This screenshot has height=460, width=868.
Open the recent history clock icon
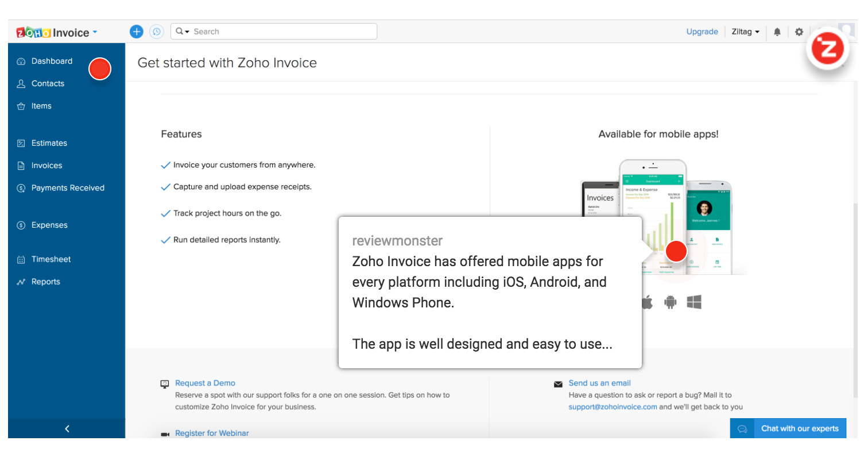(156, 32)
